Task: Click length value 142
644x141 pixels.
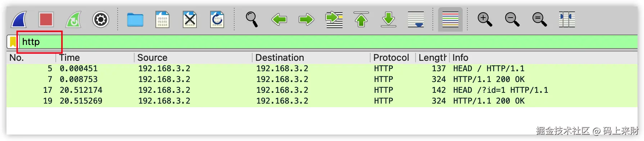Action: coord(439,90)
